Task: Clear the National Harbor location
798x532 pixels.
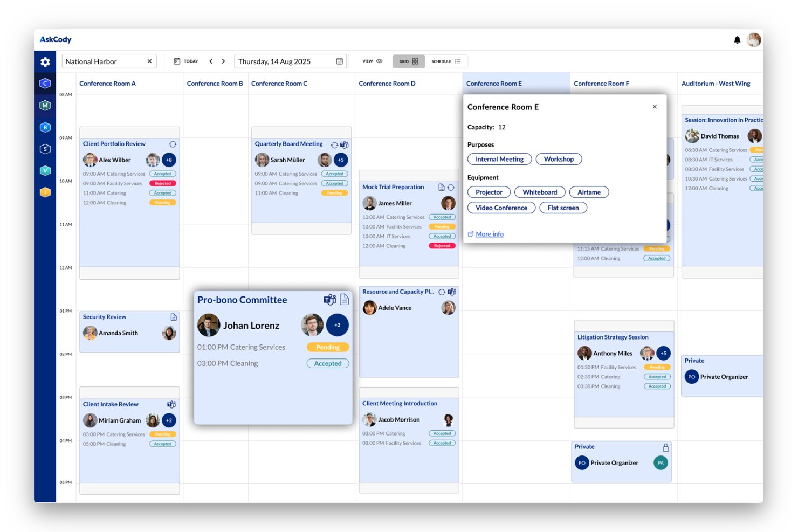Action: 149,61
